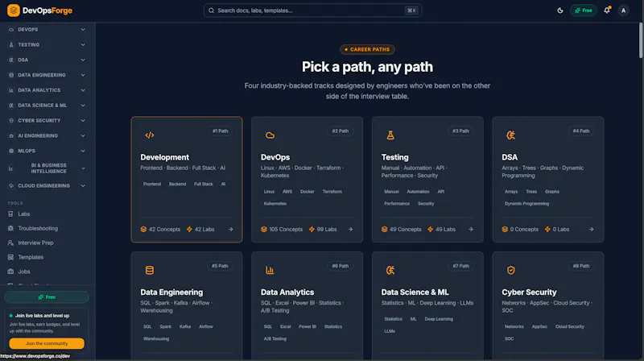Open Development card via arrow icon

coord(230,230)
